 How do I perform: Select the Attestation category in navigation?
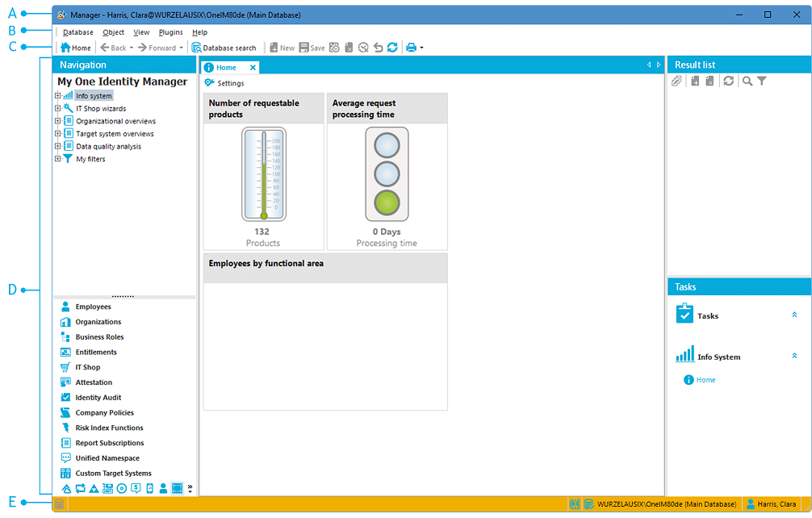pos(94,382)
